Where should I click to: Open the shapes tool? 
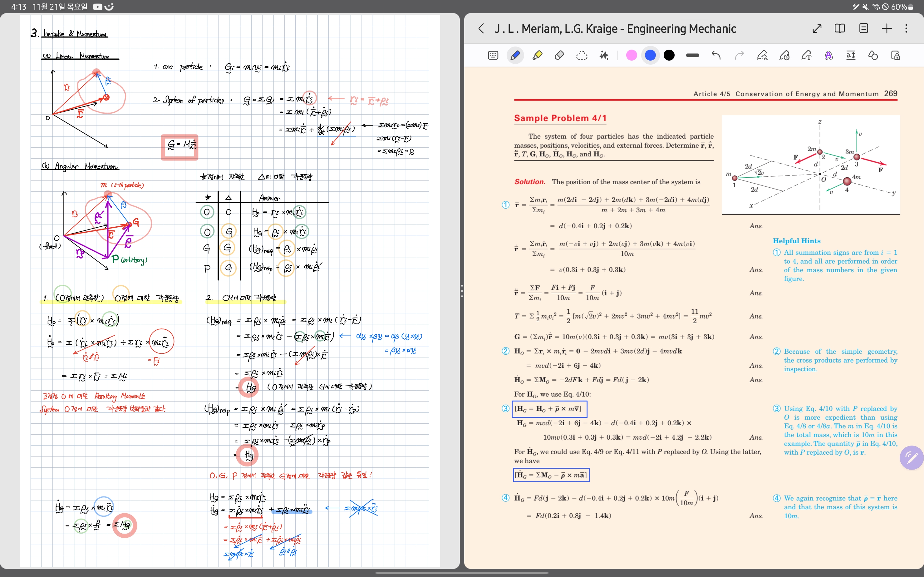(873, 56)
